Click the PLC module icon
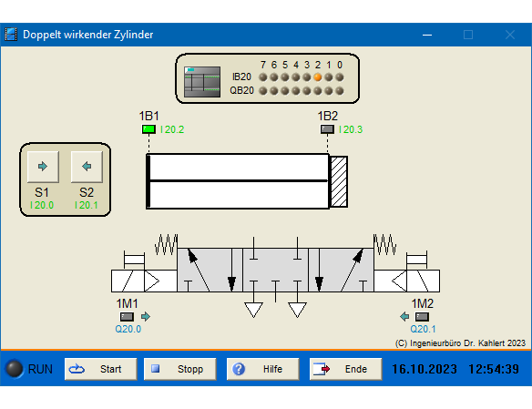This screenshot has width=532, height=409. pos(202,82)
